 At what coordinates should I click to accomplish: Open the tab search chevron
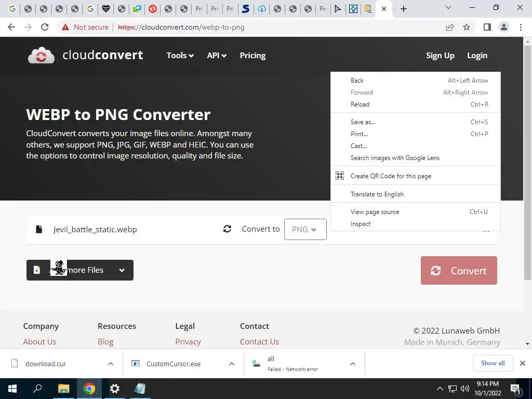(x=448, y=7)
